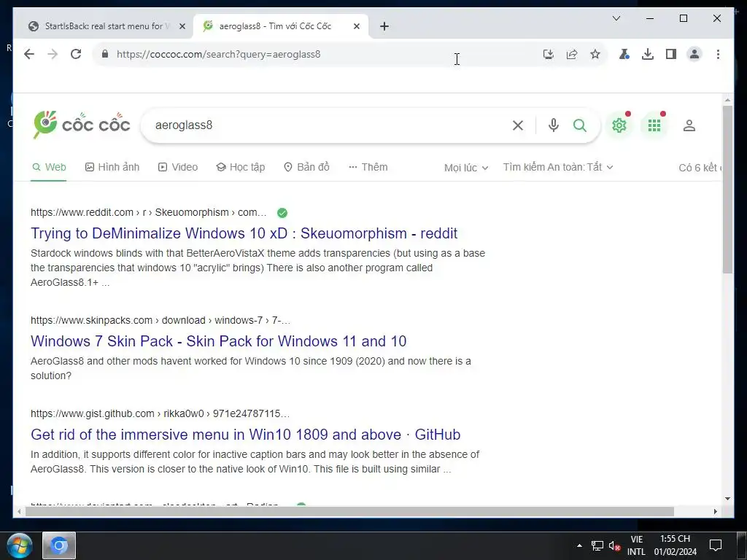This screenshot has height=560, width=747.
Task: Click the install page icon in address bar
Action: [549, 54]
